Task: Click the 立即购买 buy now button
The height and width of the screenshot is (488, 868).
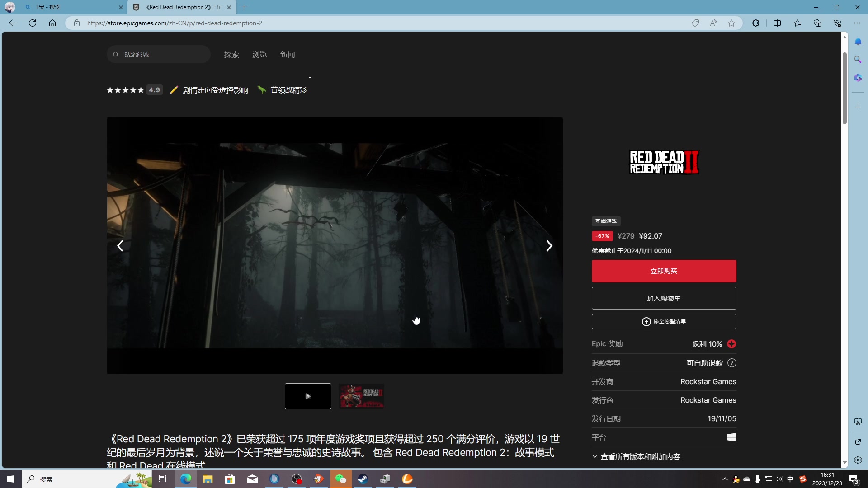Action: pos(664,271)
